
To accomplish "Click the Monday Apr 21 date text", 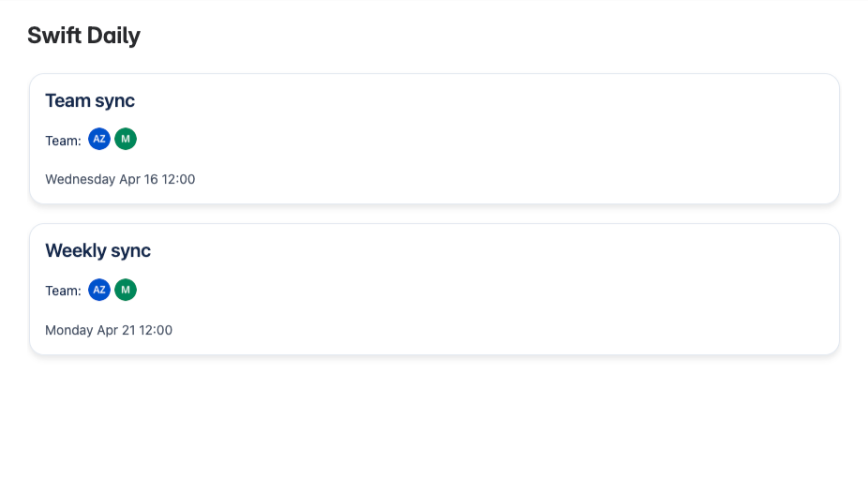I will point(109,330).
